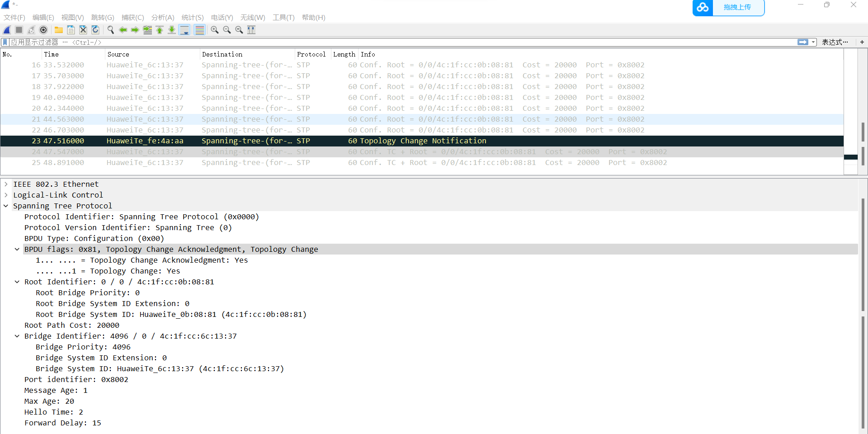
Task: Open the 无线(W) menu
Action: click(253, 18)
